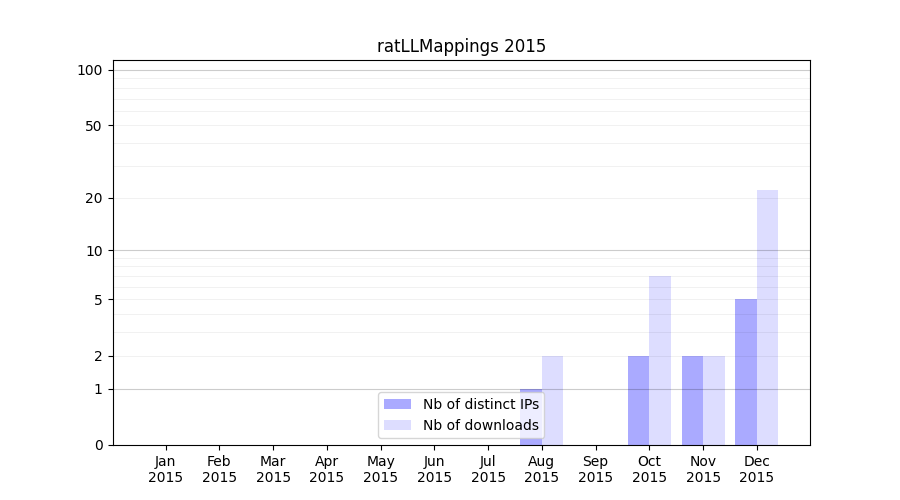Screen dimensions: 900x500
Task: Select the October distinct IPs bar
Action: (638, 400)
